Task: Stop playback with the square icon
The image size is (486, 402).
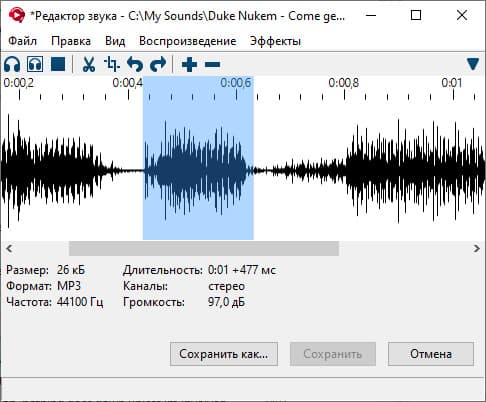Action: point(58,64)
